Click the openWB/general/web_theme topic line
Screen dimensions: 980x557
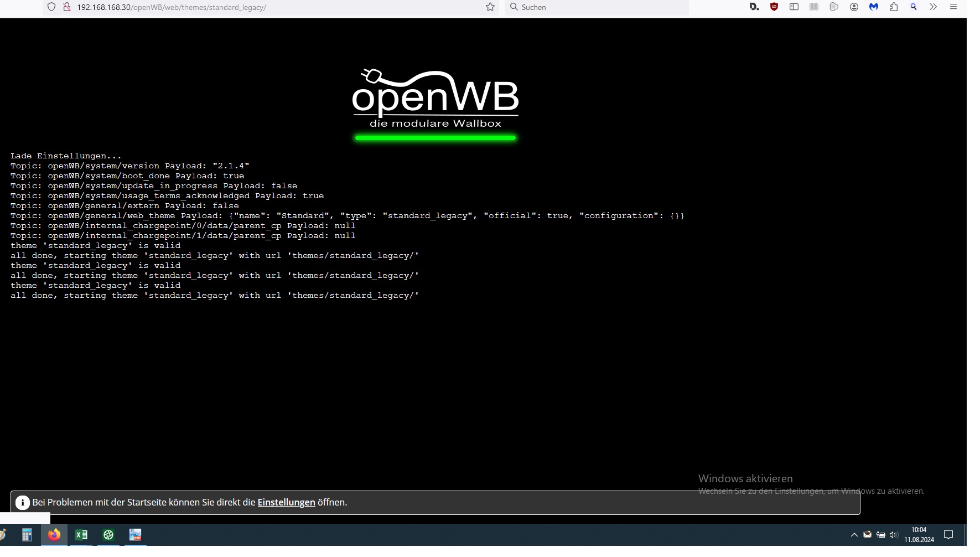(348, 216)
